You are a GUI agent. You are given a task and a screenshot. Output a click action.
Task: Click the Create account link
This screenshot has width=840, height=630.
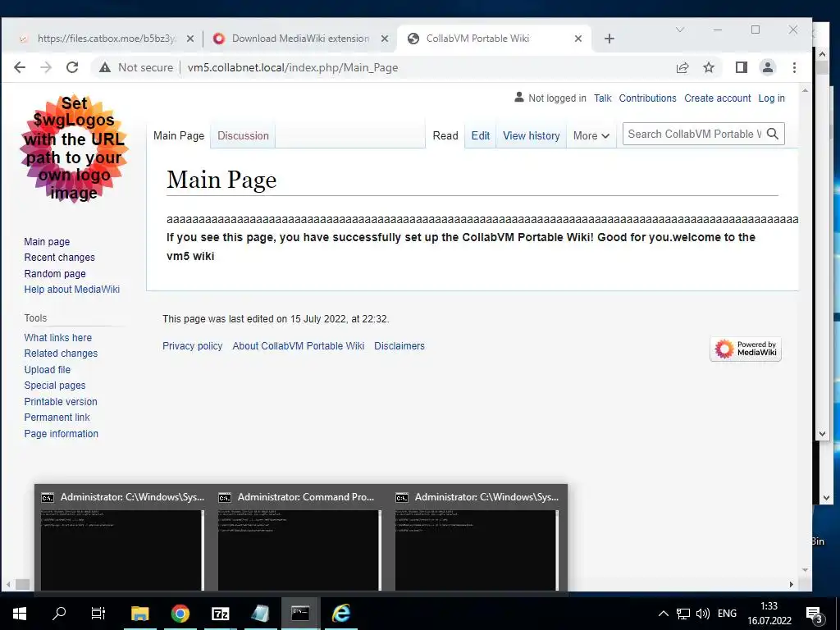click(x=717, y=98)
